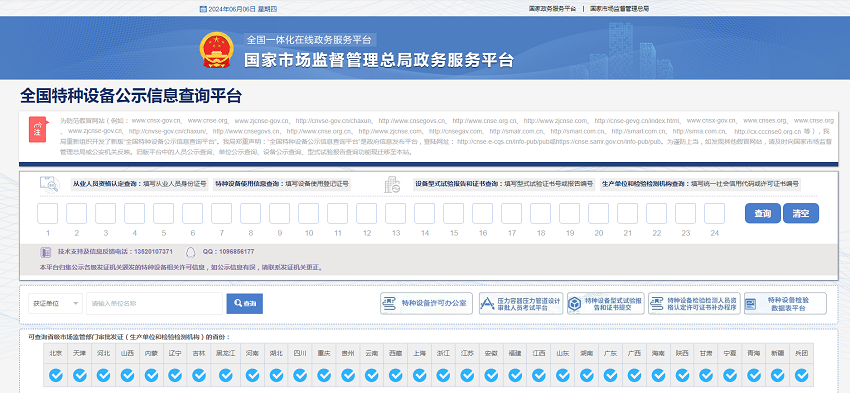Click the 青海 province label
This screenshot has height=393, width=850.
tap(754, 353)
